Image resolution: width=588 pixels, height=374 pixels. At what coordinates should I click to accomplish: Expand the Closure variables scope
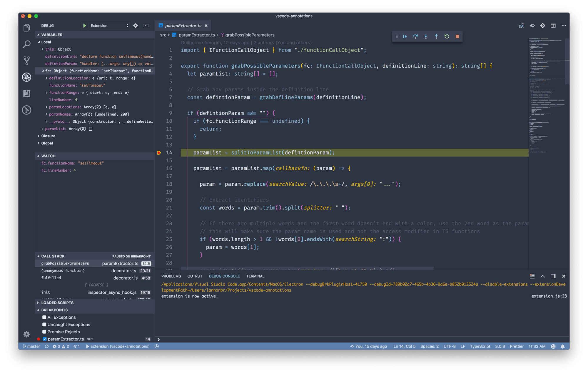(x=48, y=136)
